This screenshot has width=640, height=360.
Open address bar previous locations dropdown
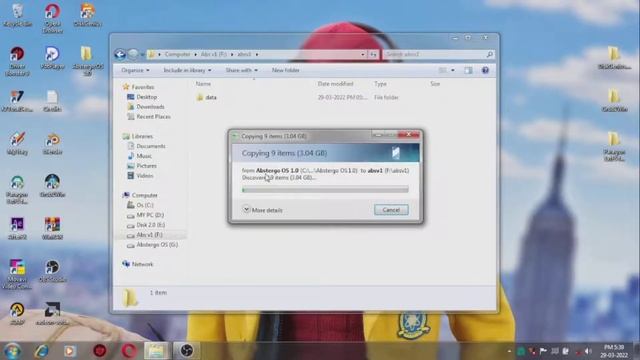pos(362,54)
